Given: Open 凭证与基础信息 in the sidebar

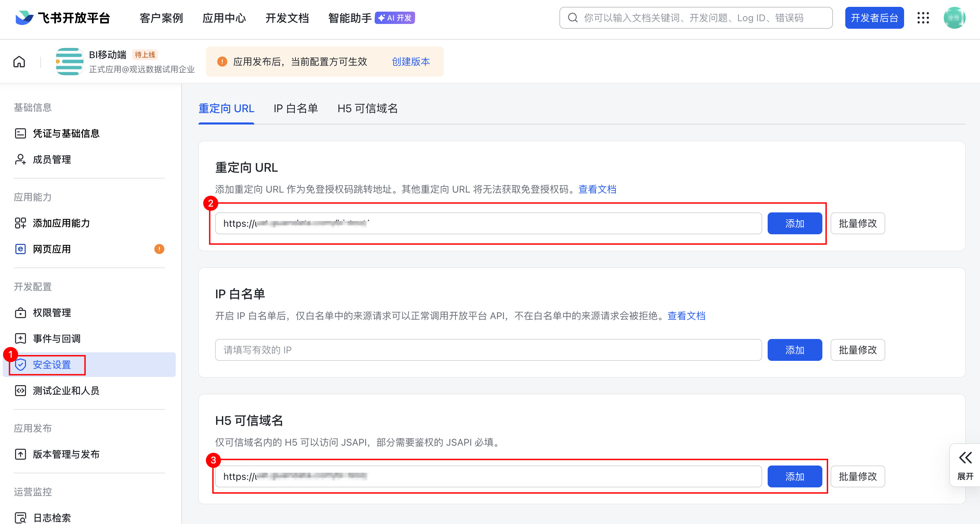Looking at the screenshot, I should coord(66,134).
